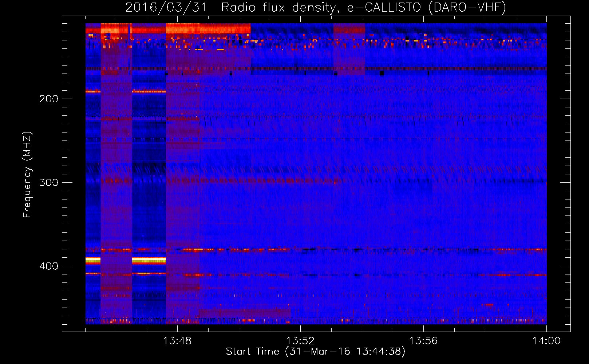The width and height of the screenshot is (589, 364).
Task: Click the '13:48' time tick label
Action: (177, 341)
